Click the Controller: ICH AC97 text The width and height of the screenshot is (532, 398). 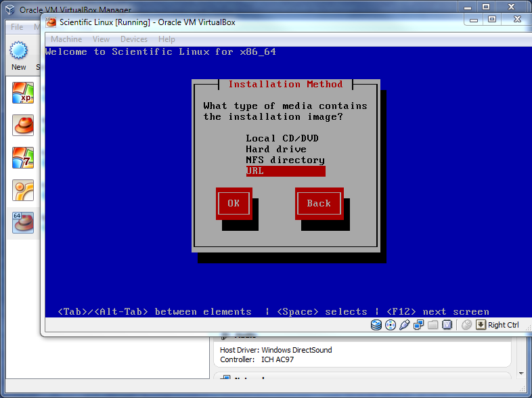[x=257, y=359]
